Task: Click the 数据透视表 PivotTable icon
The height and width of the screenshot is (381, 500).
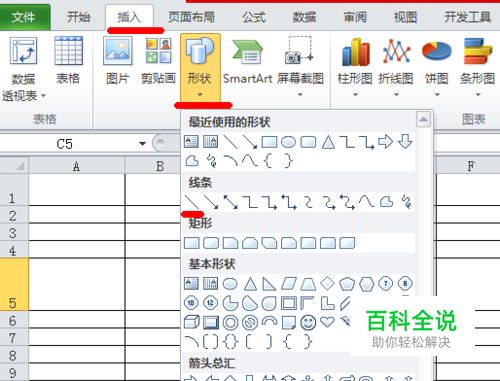Action: pyautogui.click(x=23, y=51)
